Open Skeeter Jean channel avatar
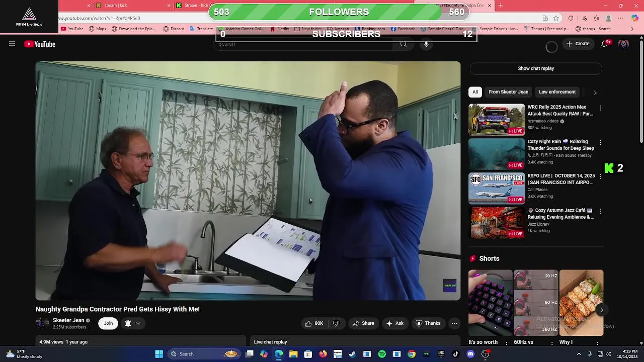Image resolution: width=644 pixels, height=362 pixels. [42, 323]
